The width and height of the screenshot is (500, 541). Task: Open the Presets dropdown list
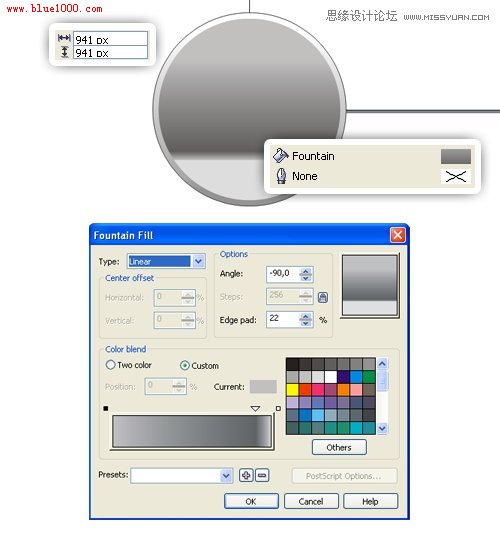click(x=226, y=476)
